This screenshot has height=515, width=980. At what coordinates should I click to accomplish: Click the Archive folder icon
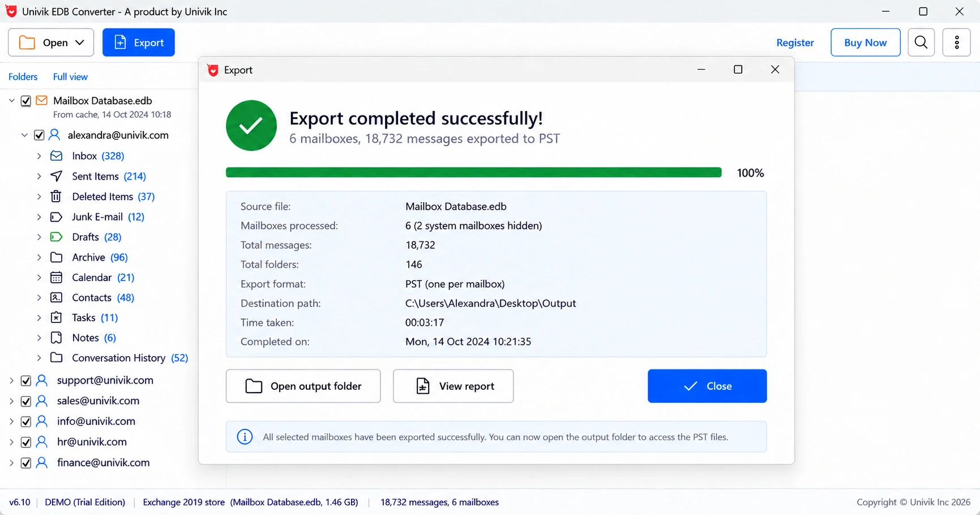[x=56, y=257]
